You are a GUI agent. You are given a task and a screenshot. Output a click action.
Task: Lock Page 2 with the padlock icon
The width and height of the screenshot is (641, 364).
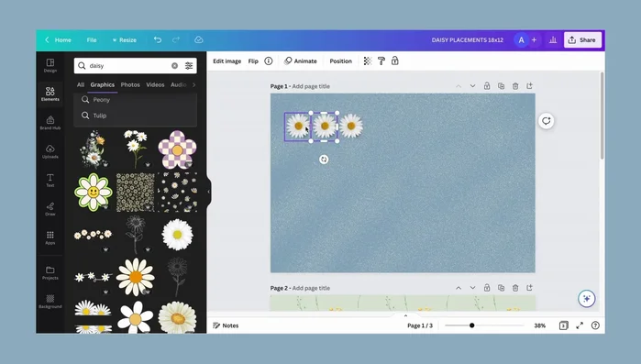tap(487, 288)
